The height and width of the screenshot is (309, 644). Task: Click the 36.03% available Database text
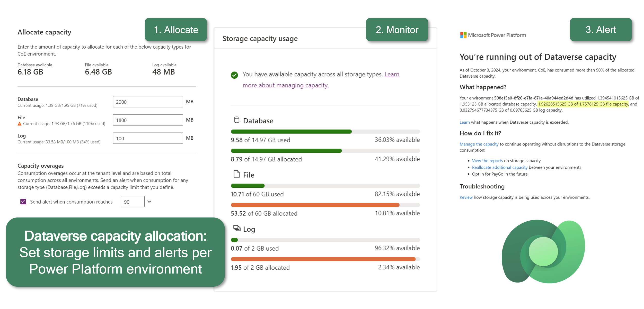397,140
